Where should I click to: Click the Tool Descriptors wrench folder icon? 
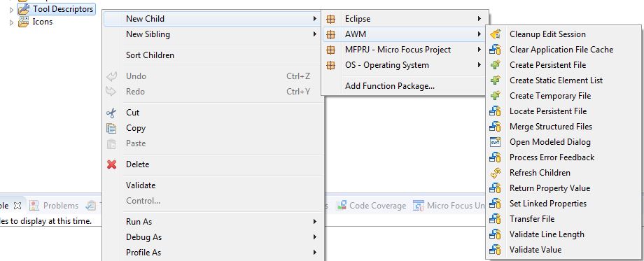[24, 8]
